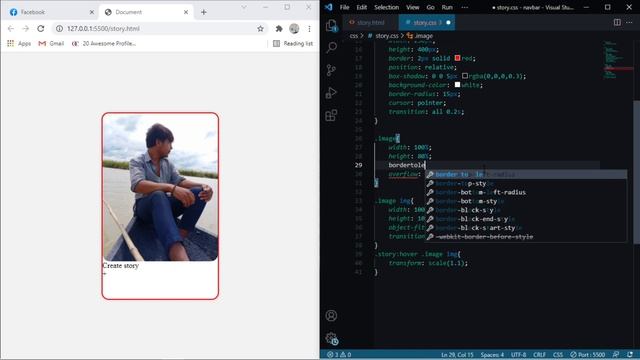The height and width of the screenshot is (360, 640).
Task: Open the Run and Debug view
Action: point(331,93)
